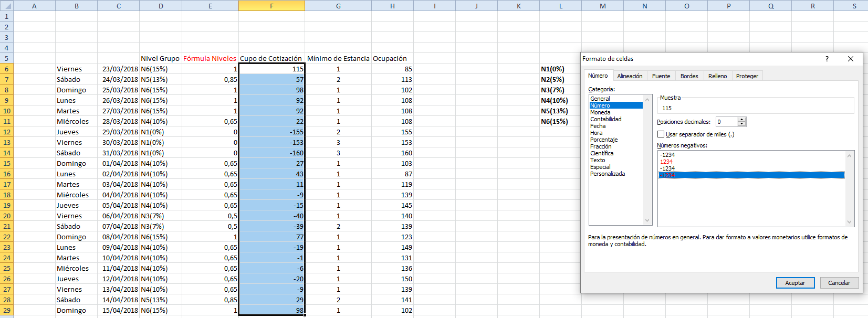
Task: Close the Formato de celdas dialog
Action: pyautogui.click(x=851, y=59)
